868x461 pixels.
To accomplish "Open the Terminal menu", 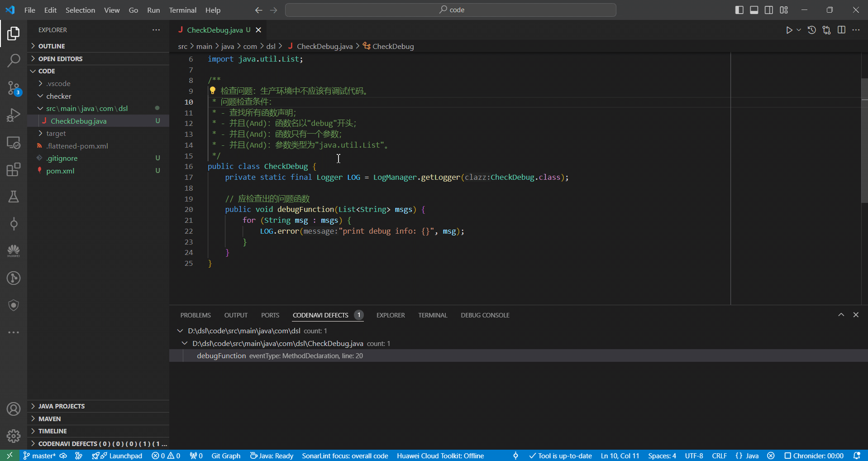I will (x=182, y=10).
